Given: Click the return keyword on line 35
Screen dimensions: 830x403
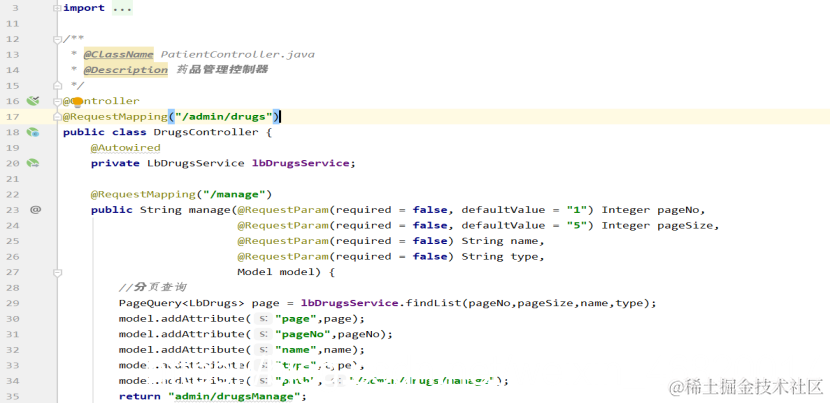Looking at the screenshot, I should 140,396.
